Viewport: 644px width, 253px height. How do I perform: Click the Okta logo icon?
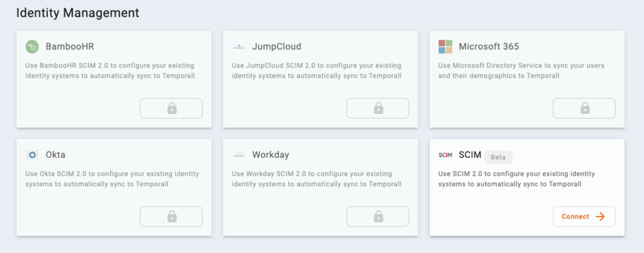pyautogui.click(x=32, y=155)
